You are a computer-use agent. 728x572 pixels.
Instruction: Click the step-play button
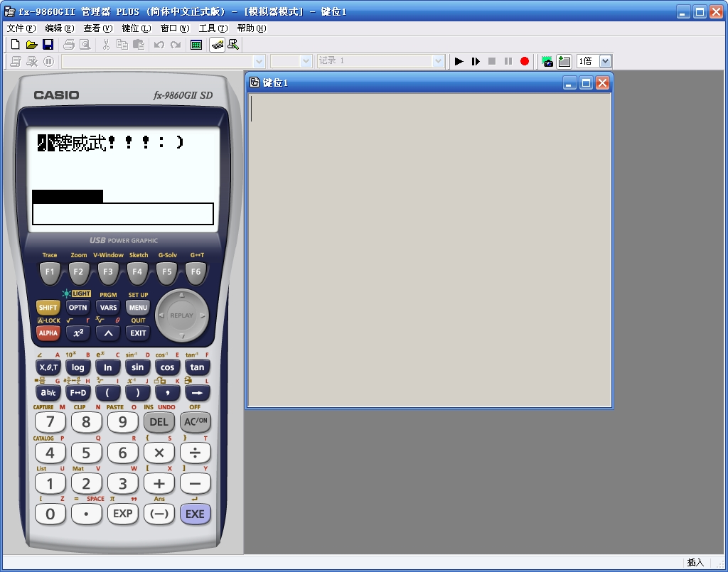coord(476,61)
